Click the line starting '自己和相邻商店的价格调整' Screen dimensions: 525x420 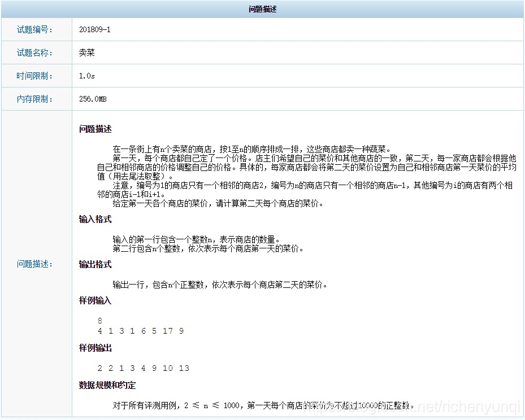307,167
